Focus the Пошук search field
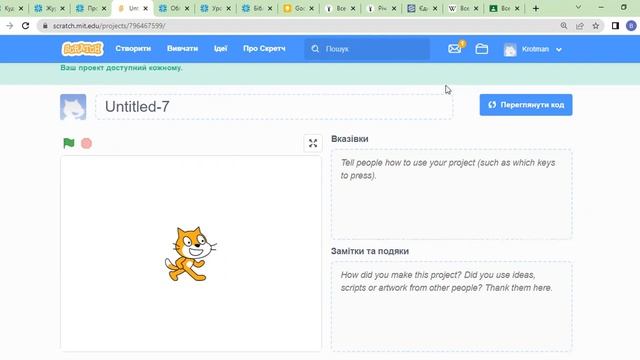The height and width of the screenshot is (360, 640). (x=367, y=49)
